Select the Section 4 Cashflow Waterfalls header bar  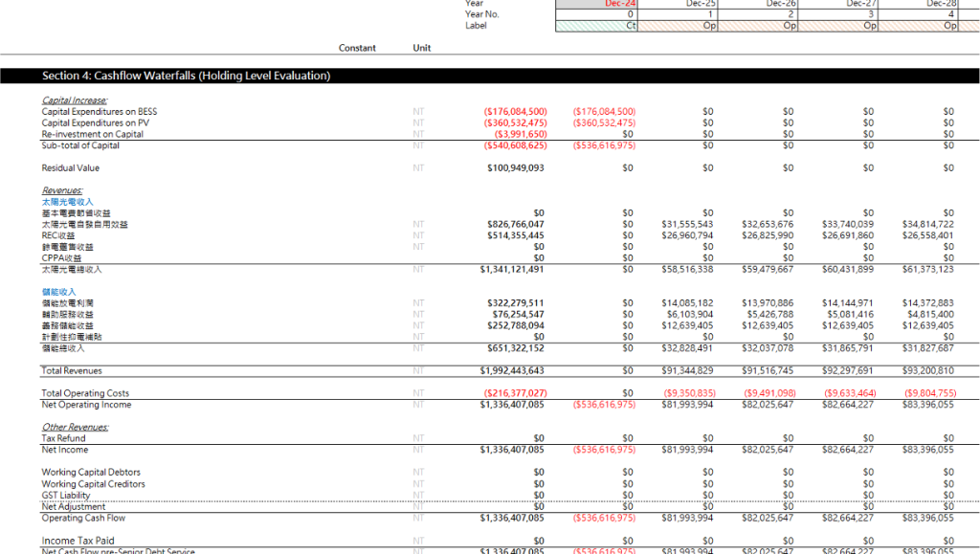187,76
